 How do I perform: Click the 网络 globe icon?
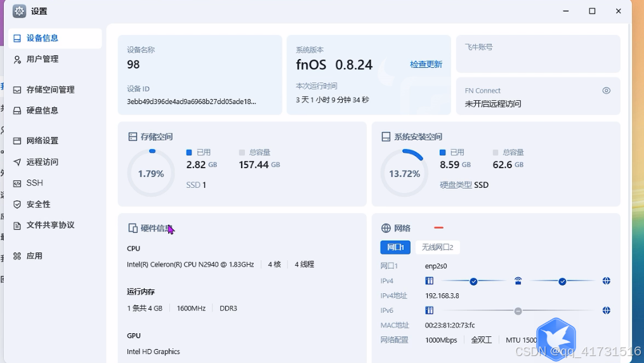point(386,228)
